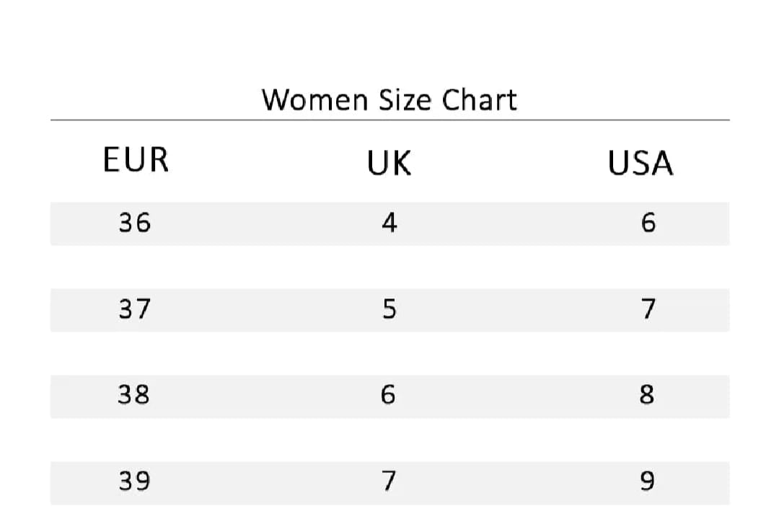Select the UK column header

(x=389, y=164)
